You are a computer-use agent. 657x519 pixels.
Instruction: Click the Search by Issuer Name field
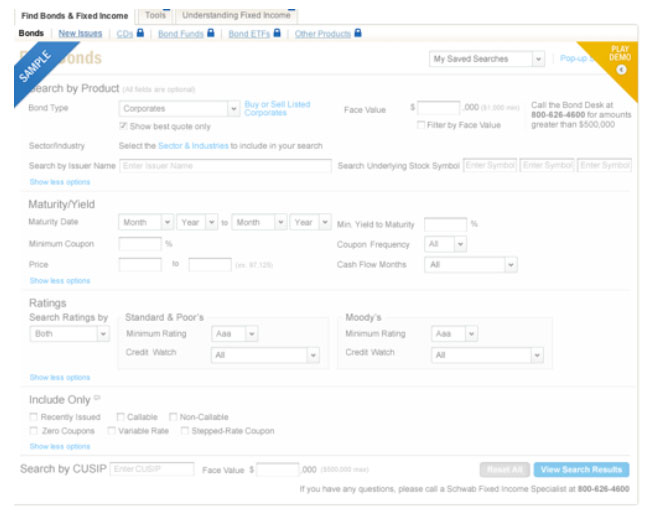225,165
